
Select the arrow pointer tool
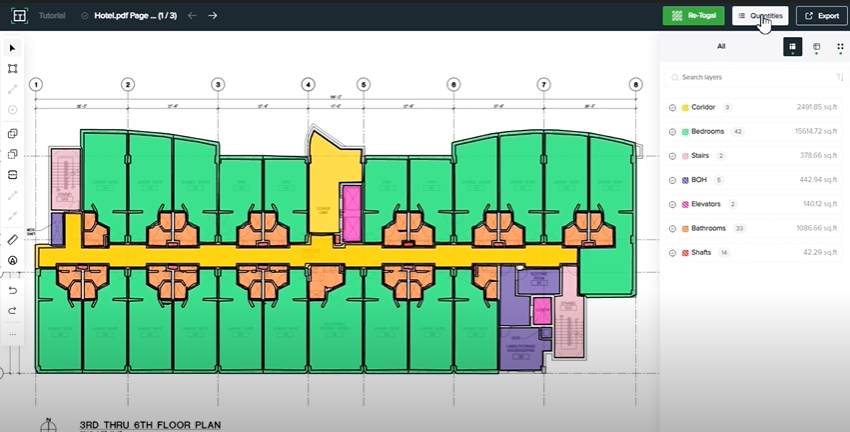pos(12,48)
